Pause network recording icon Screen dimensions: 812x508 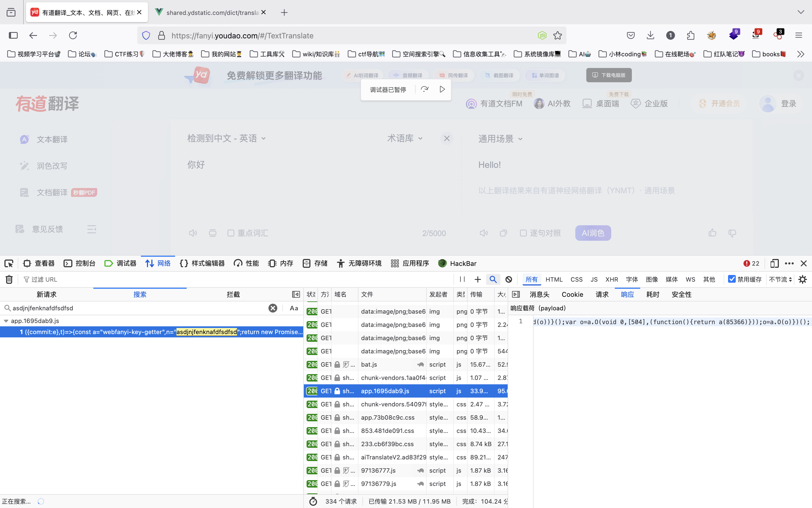point(462,279)
